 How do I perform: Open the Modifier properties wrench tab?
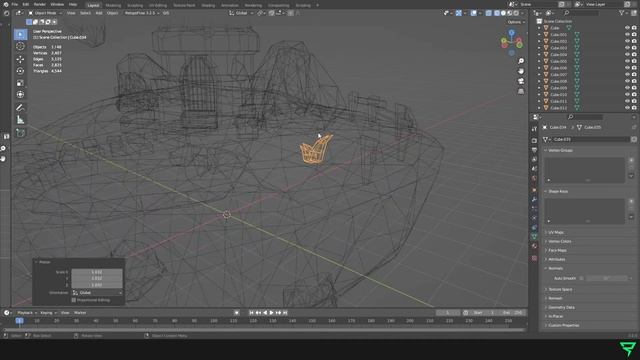[534, 199]
